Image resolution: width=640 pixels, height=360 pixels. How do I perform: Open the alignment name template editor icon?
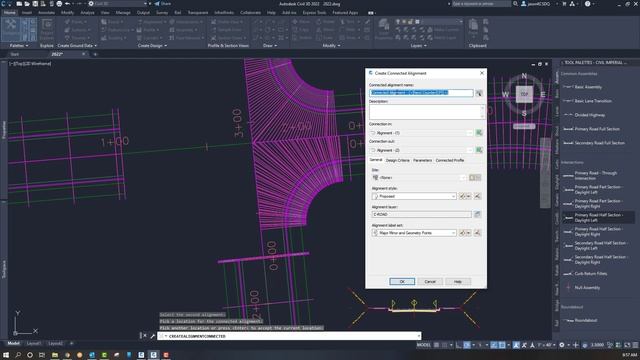pos(479,93)
